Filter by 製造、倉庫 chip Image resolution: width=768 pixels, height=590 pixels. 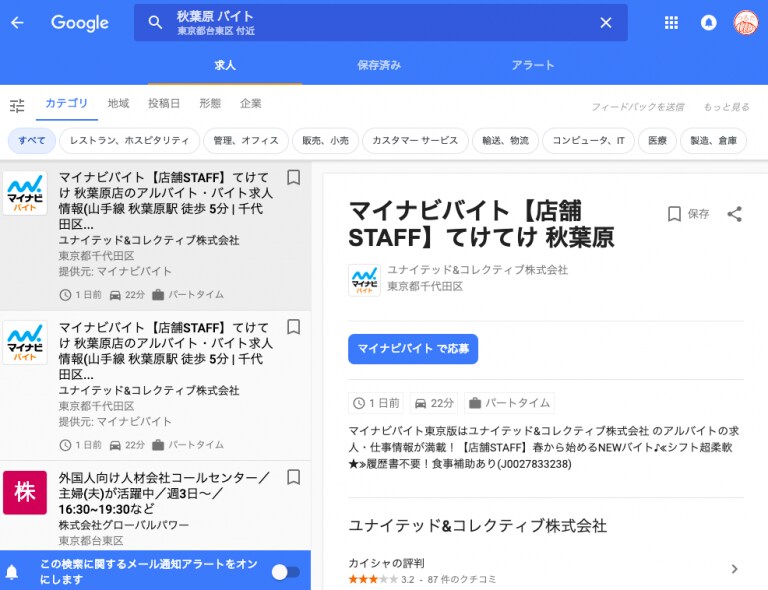click(714, 141)
